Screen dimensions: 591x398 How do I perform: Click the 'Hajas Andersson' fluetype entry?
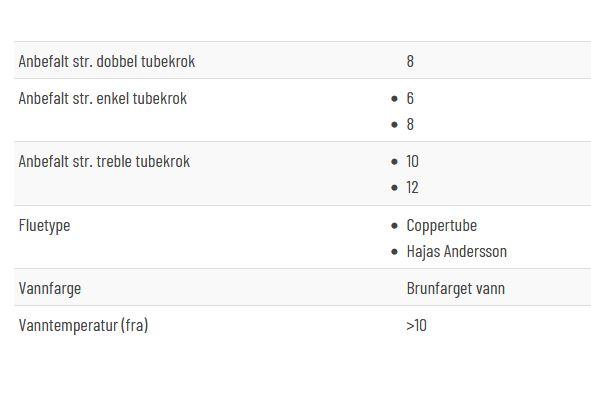coord(457,251)
